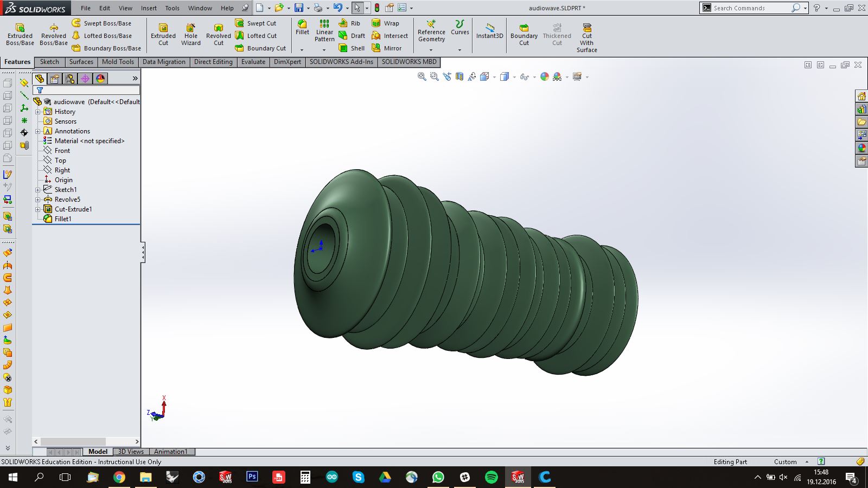Screen dimensions: 868x488
Task: Apply the Draft tool
Action: pyautogui.click(x=352, y=36)
